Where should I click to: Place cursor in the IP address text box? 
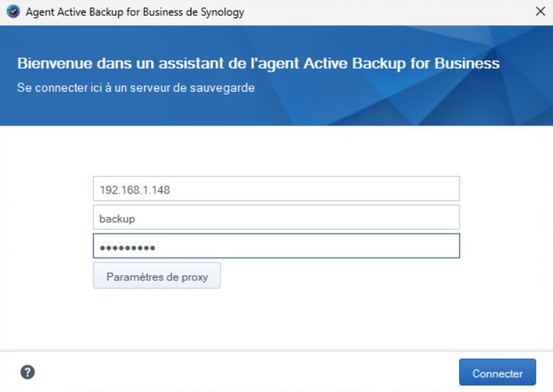click(x=276, y=190)
